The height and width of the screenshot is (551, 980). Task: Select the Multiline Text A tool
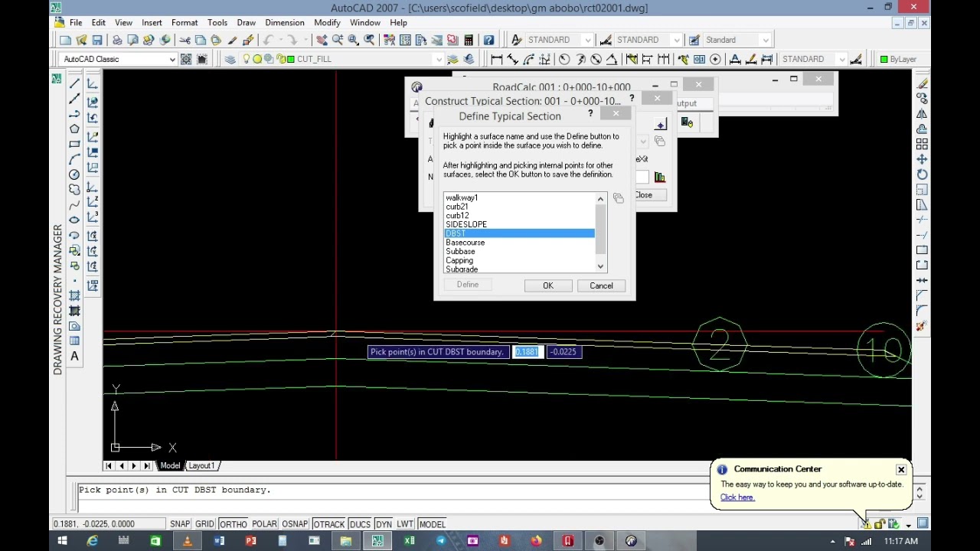74,356
